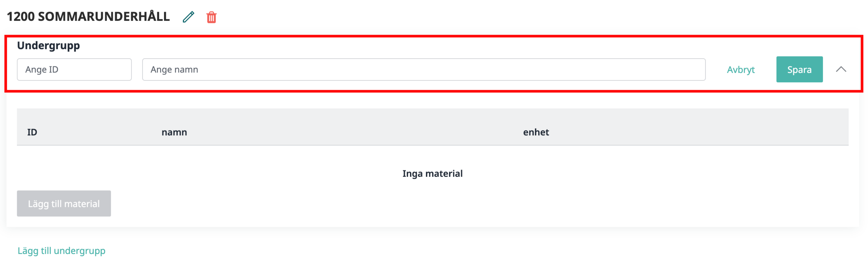Image resolution: width=868 pixels, height=261 pixels.
Task: Click the enhet column header
Action: point(536,132)
